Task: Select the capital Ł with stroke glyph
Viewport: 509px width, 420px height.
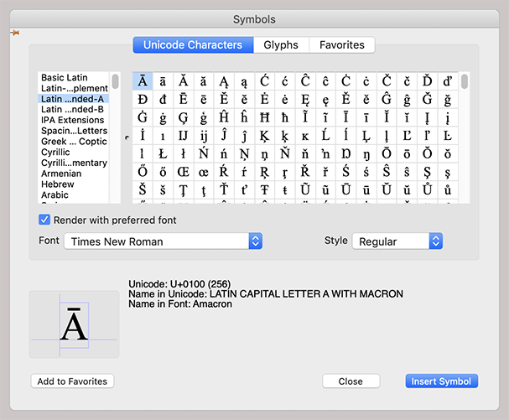Action: pos(163,154)
